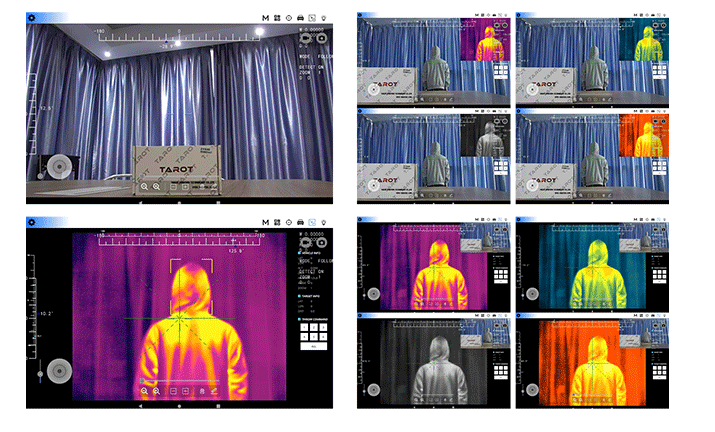
Task: Open the orange thermal inset in the small curtain view
Action: (x=644, y=135)
